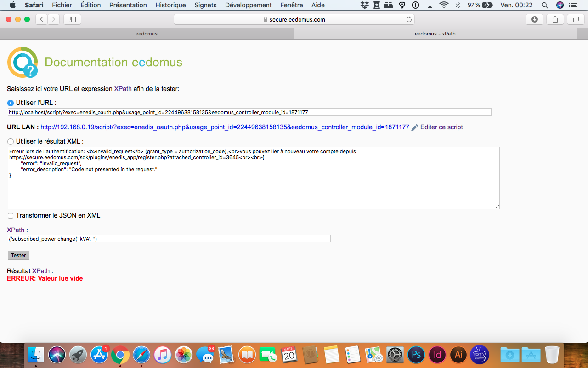
Task: Switch to the eedomus - xPath tab
Action: tap(435, 34)
